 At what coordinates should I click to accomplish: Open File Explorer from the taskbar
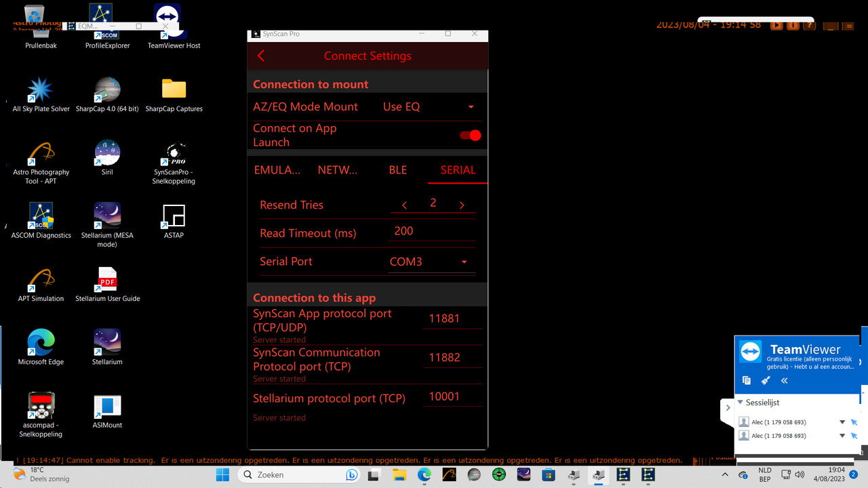pyautogui.click(x=399, y=474)
